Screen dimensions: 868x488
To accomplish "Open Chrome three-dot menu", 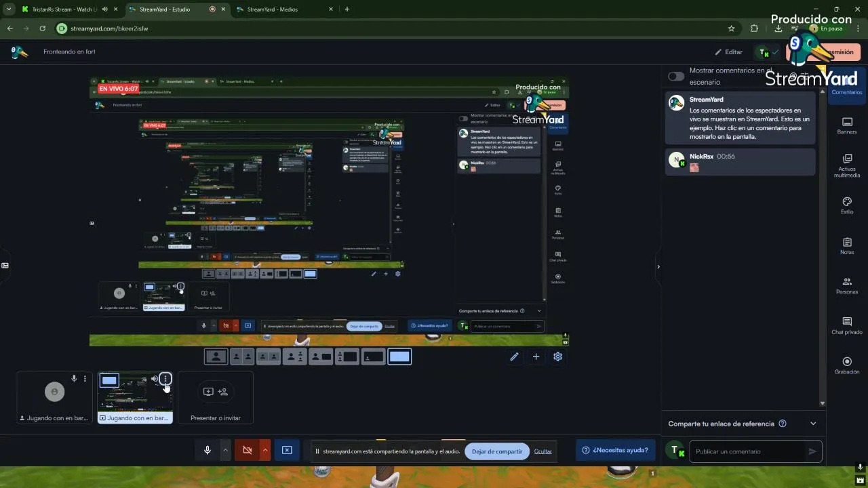I will coord(859,28).
